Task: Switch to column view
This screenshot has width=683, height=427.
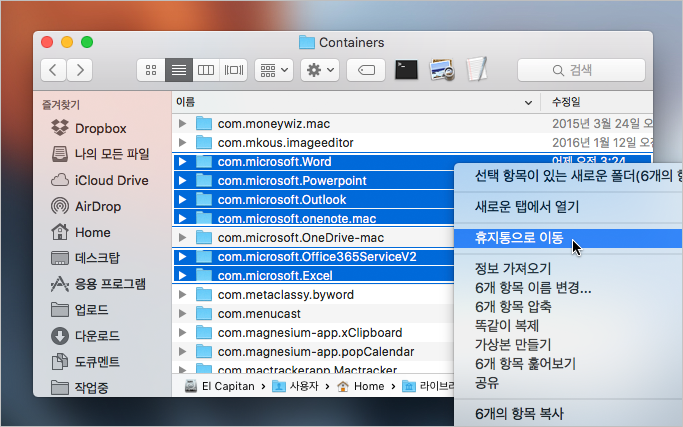Action: (x=206, y=70)
